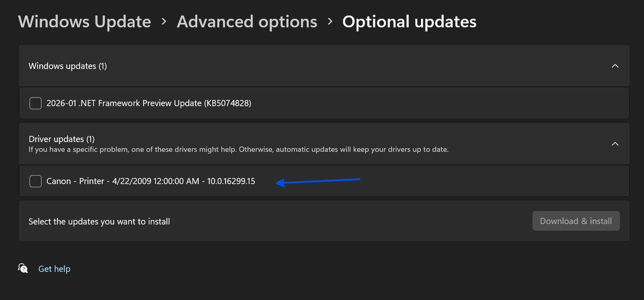The width and height of the screenshot is (644, 300).
Task: Go back to Windows Update breadcrumb
Action: click(x=85, y=22)
